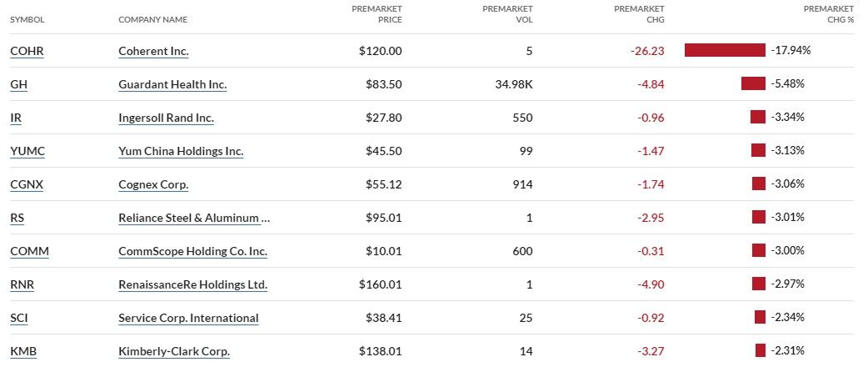The height and width of the screenshot is (367, 868).
Task: Open the IR symbol link
Action: [x=16, y=118]
